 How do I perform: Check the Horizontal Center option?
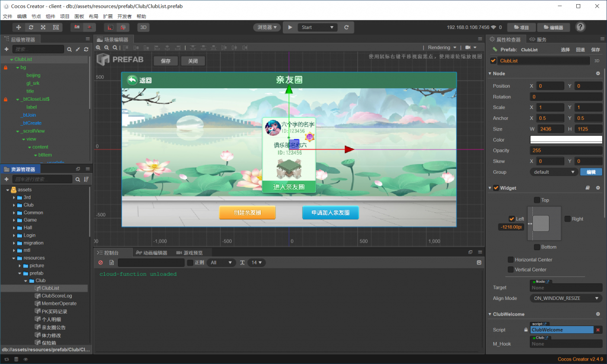pos(511,260)
